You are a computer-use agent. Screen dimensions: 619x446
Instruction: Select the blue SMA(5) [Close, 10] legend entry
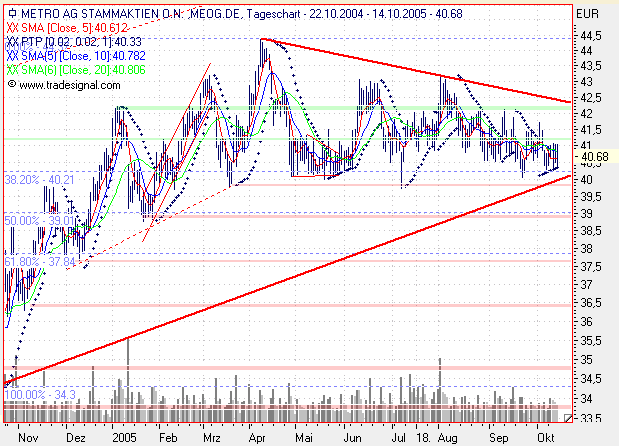tap(77, 56)
